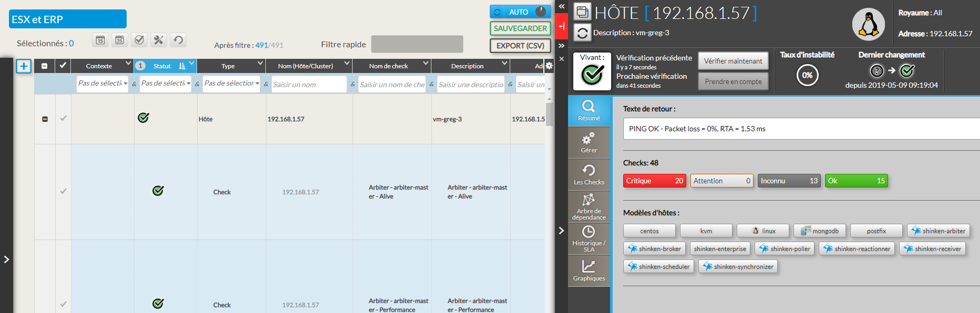Viewport: 980px width, 313px height.
Task: Click the double right chevron panel icon
Action: pos(561,46)
